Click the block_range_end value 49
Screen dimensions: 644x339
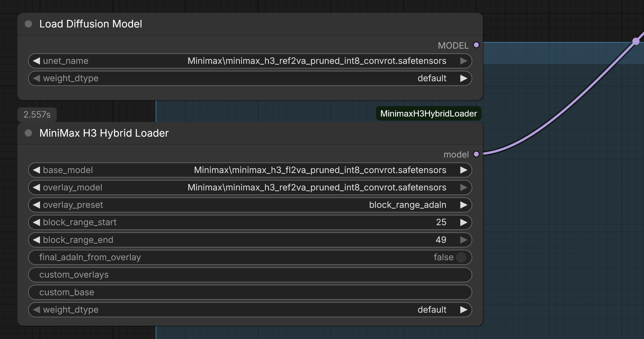pyautogui.click(x=441, y=240)
